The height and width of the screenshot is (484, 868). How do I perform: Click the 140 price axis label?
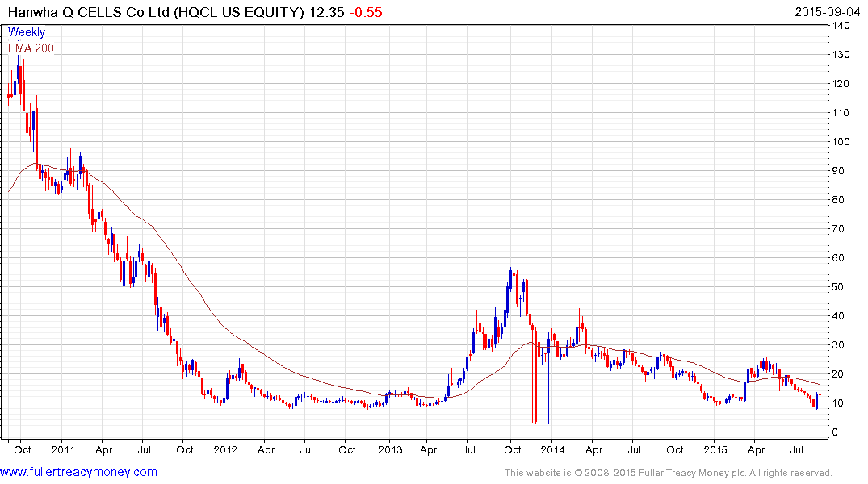[x=841, y=26]
